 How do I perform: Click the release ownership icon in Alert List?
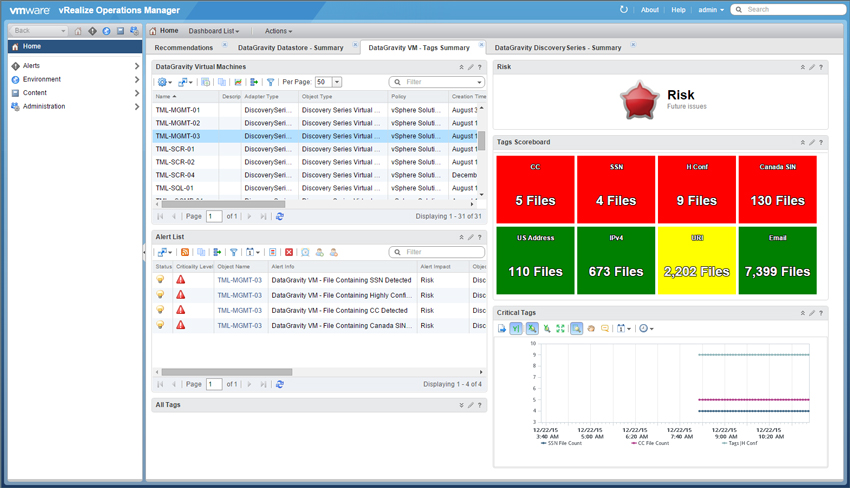point(333,252)
